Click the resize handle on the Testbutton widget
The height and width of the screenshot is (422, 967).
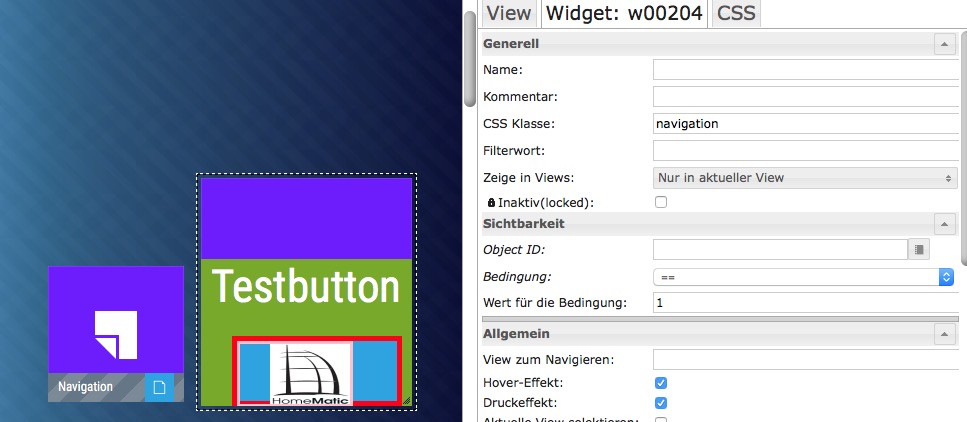tap(405, 399)
